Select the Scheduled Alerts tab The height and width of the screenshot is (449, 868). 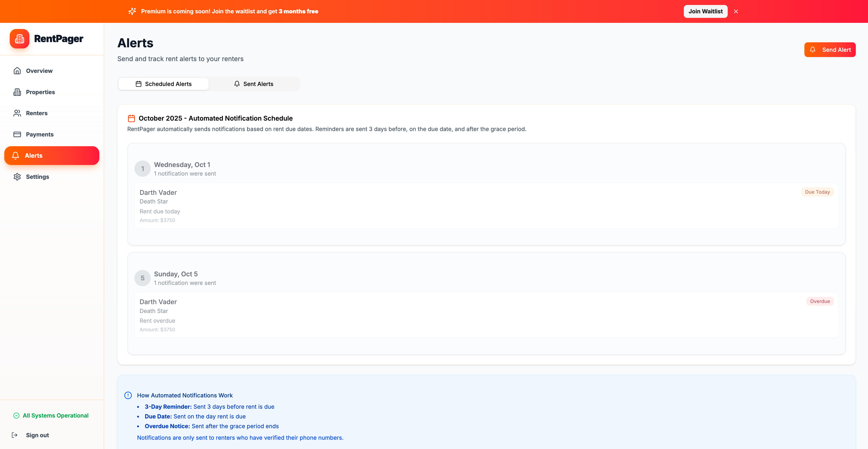coord(163,84)
